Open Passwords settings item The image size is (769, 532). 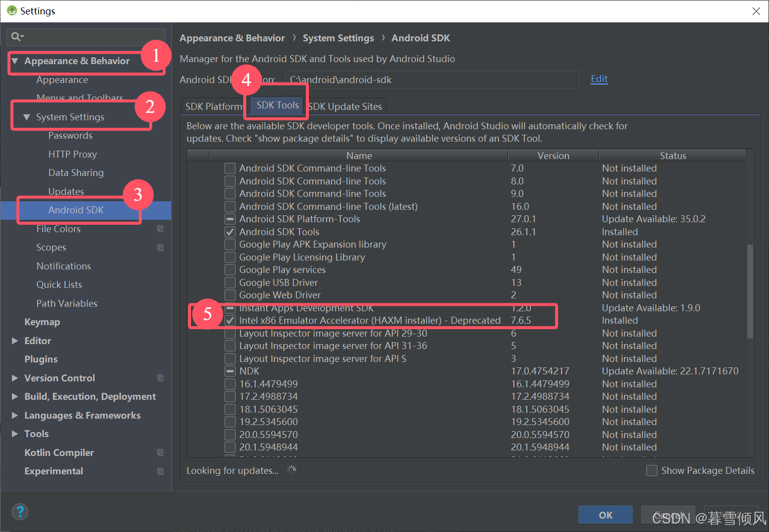[x=70, y=135]
